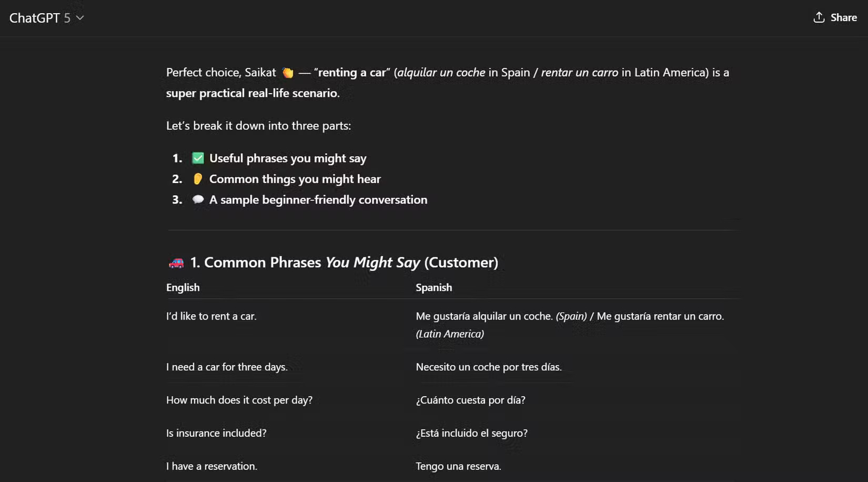Click the clapping hands emoji after "Saikat"
Viewport: 868px width, 482px height.
(x=287, y=73)
